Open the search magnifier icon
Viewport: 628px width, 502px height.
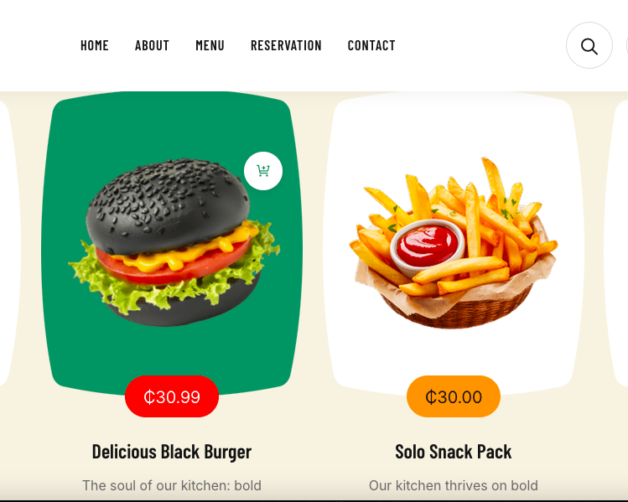[x=589, y=46]
